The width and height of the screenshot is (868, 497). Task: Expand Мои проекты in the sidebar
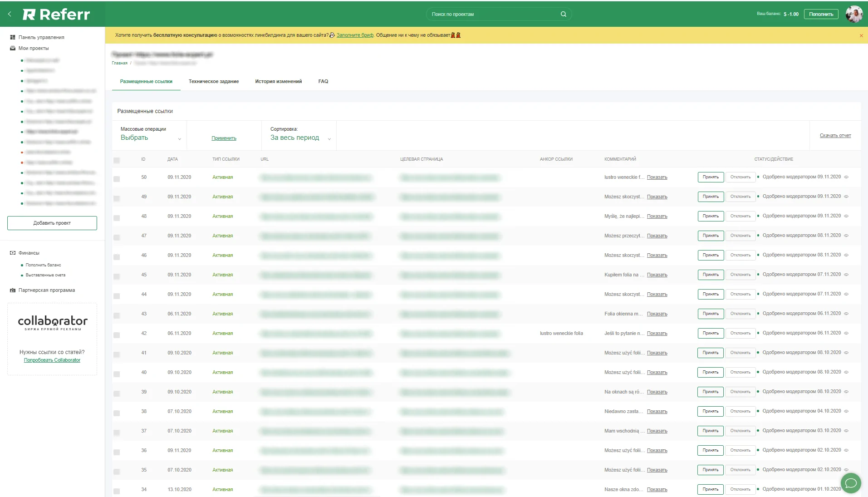(x=33, y=48)
